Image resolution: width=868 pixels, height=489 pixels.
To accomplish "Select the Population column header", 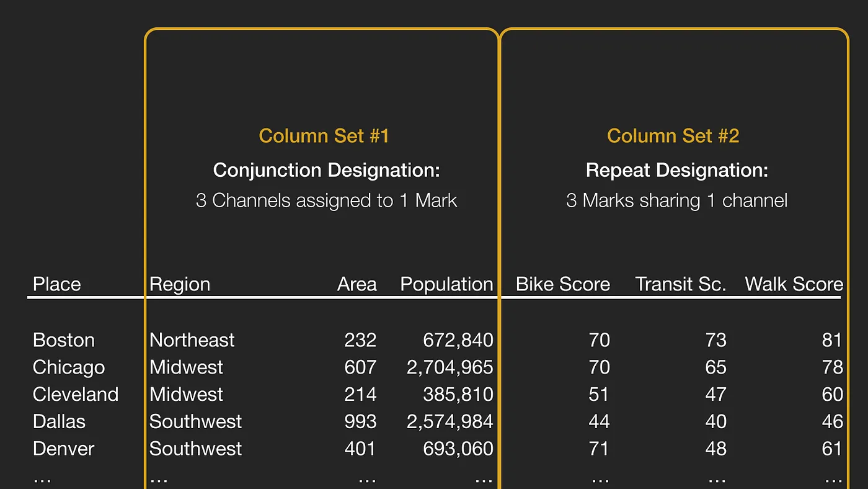I will [x=446, y=284].
